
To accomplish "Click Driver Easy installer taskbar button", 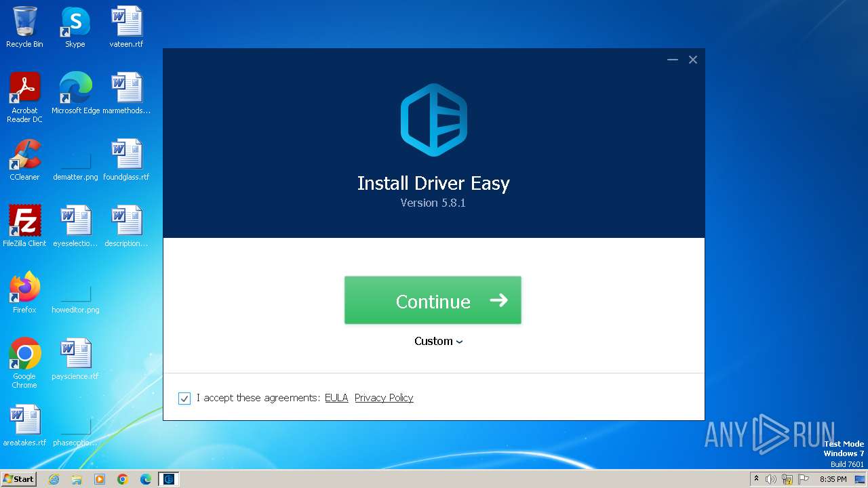I will (169, 479).
